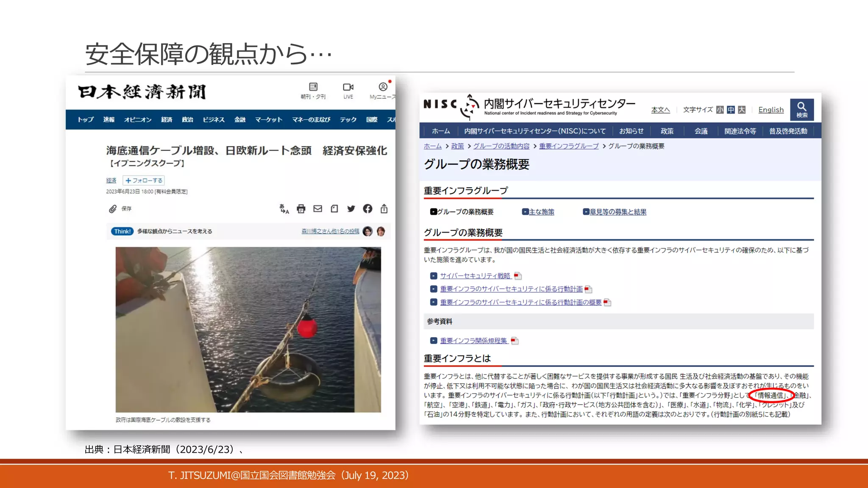Open お知らせ tab in NISC nav bar

[631, 131]
